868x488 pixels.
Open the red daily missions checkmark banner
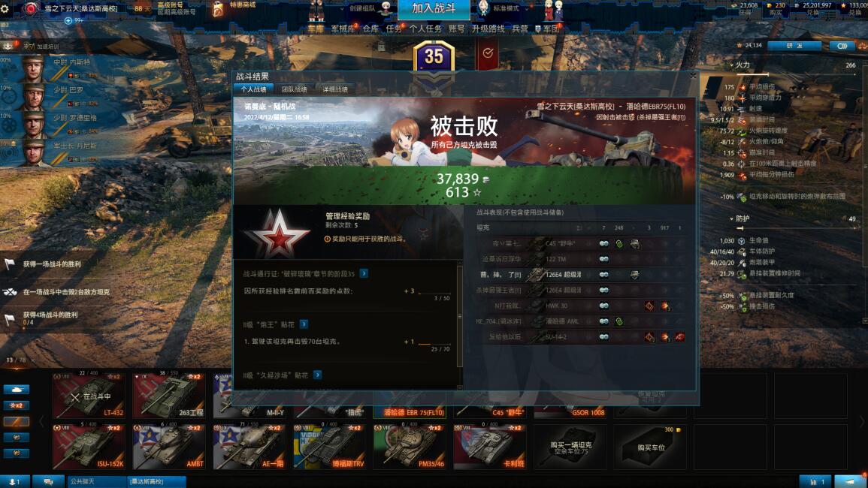click(x=487, y=53)
